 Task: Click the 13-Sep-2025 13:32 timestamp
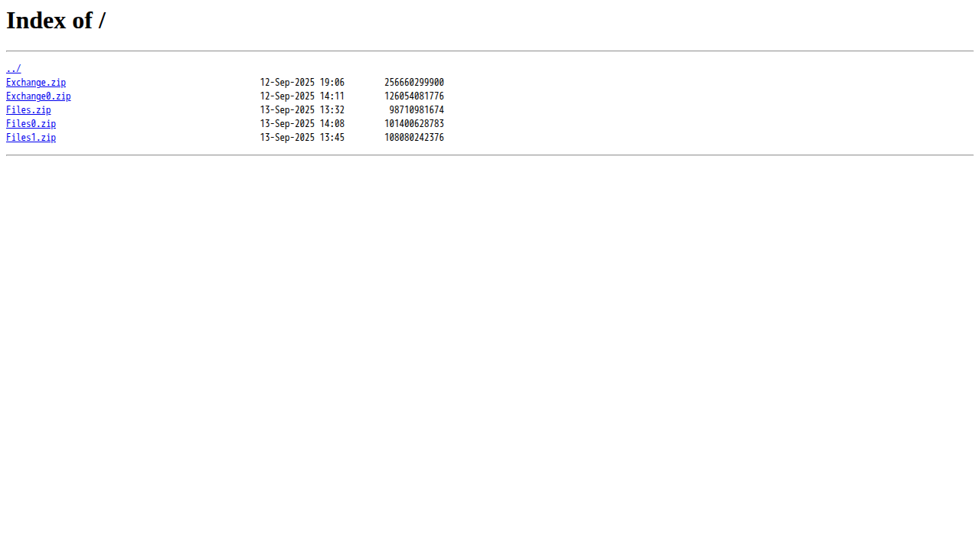pyautogui.click(x=302, y=110)
